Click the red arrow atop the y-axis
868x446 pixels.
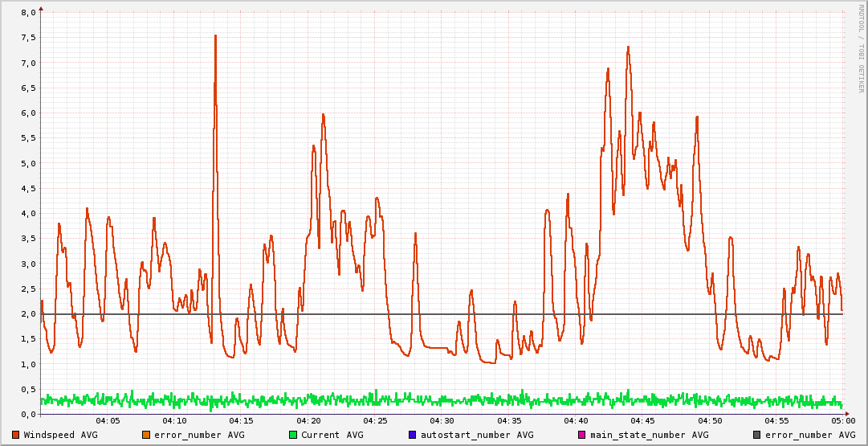pyautogui.click(x=41, y=8)
